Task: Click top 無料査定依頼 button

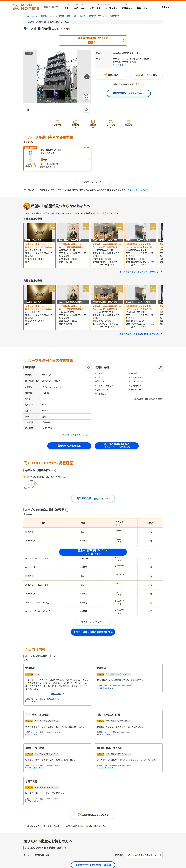Action: tap(129, 93)
